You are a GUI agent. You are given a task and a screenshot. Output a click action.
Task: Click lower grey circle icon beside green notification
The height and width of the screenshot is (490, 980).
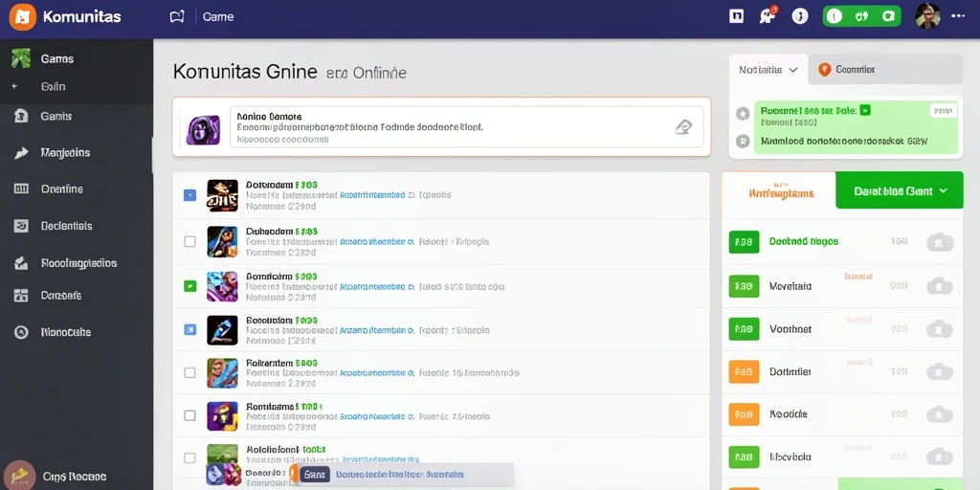743,141
